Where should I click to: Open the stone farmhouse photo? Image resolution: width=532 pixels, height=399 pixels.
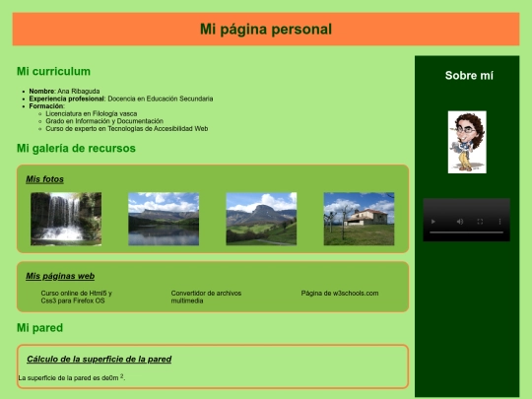coord(359,219)
